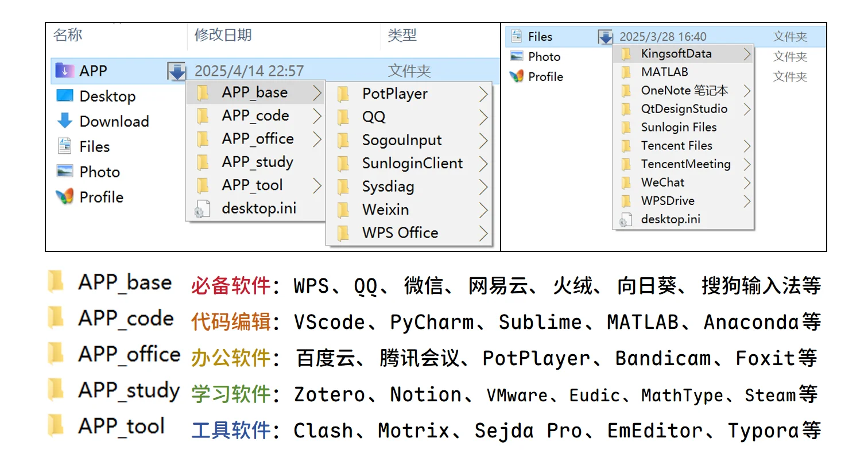868x473 pixels.
Task: Click the PotPlayer folder icon
Action: (x=343, y=94)
